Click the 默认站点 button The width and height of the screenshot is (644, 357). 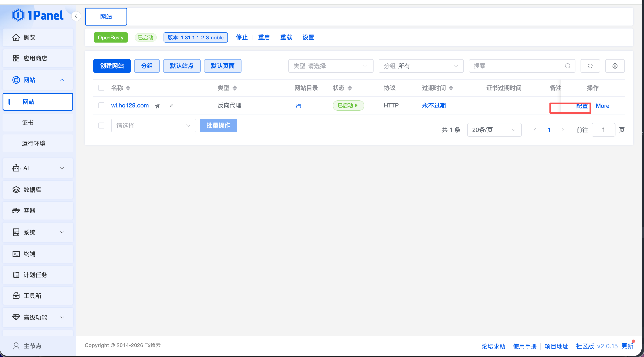click(182, 66)
